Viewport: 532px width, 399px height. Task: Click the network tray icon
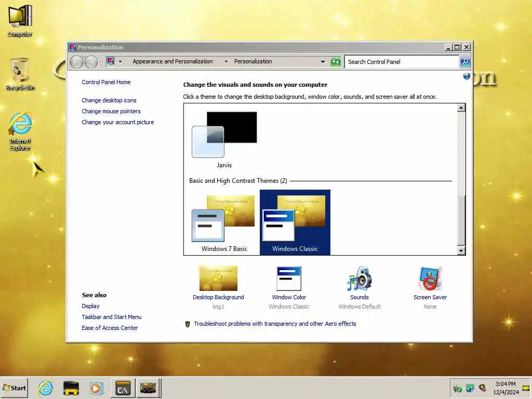[470, 388]
